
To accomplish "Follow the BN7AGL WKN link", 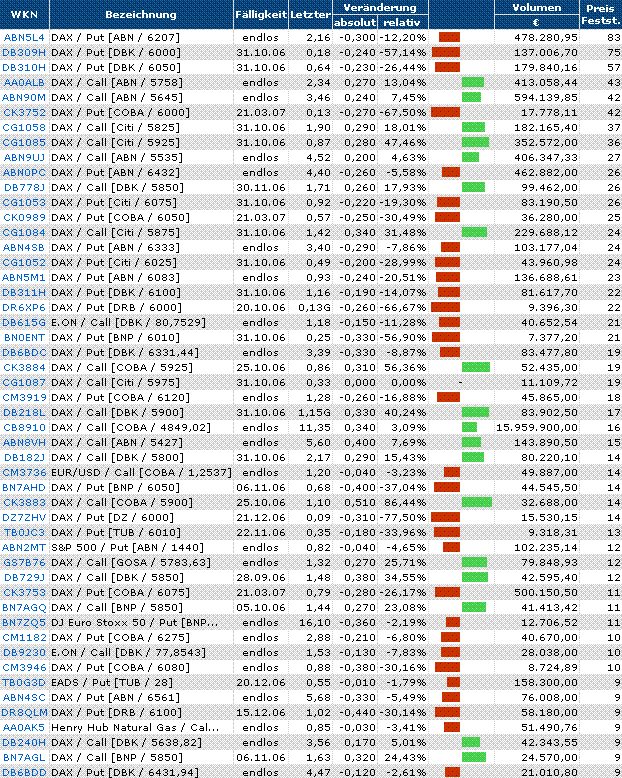I will tap(24, 758).
